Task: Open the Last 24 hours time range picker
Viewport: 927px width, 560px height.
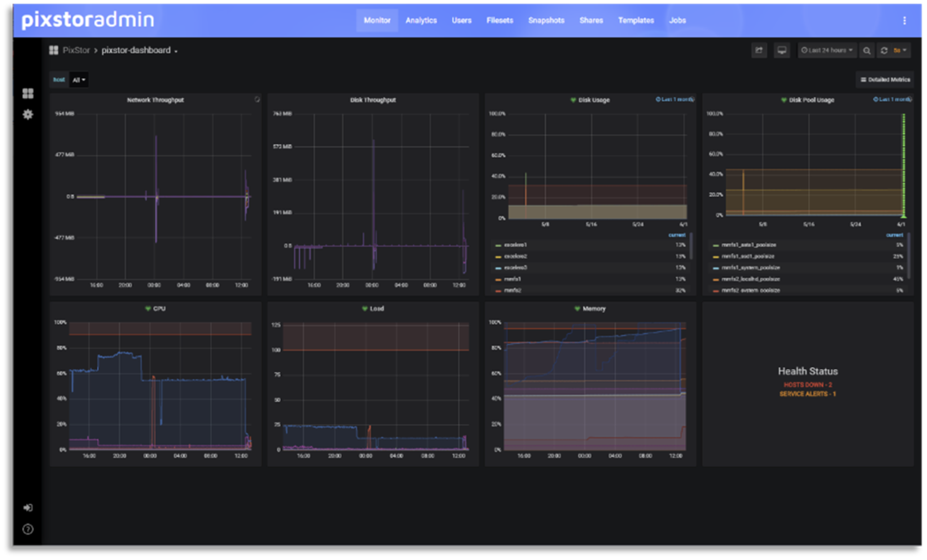Action: tap(827, 50)
